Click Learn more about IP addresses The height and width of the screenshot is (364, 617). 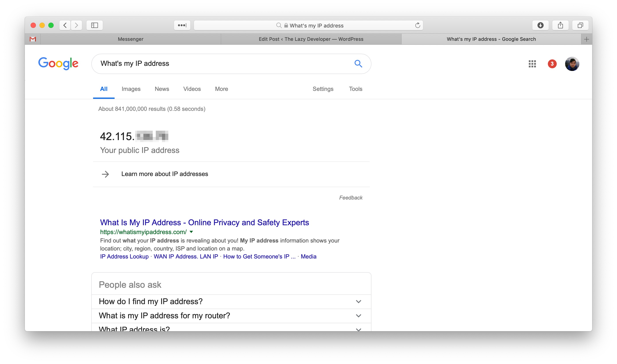tap(164, 174)
